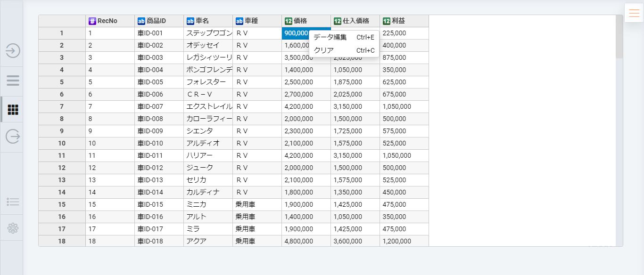Open the orange hamburger menu

tap(634, 13)
